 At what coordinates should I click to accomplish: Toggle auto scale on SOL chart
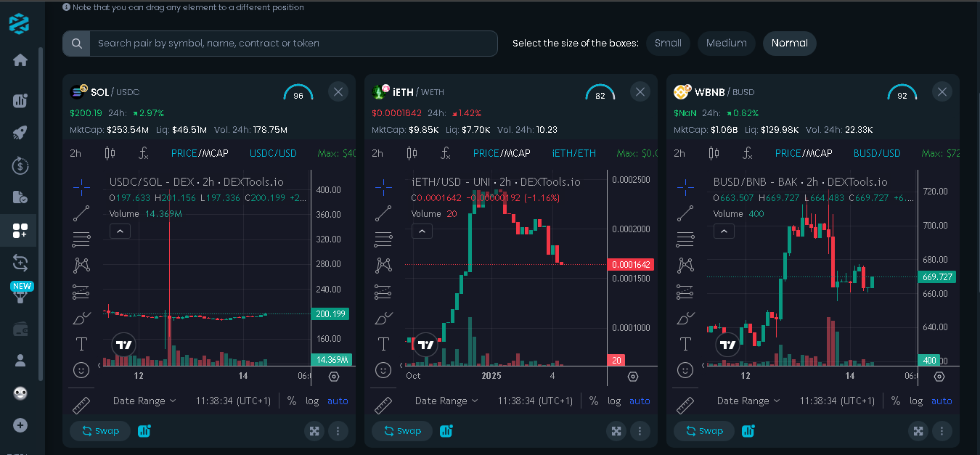pos(338,401)
